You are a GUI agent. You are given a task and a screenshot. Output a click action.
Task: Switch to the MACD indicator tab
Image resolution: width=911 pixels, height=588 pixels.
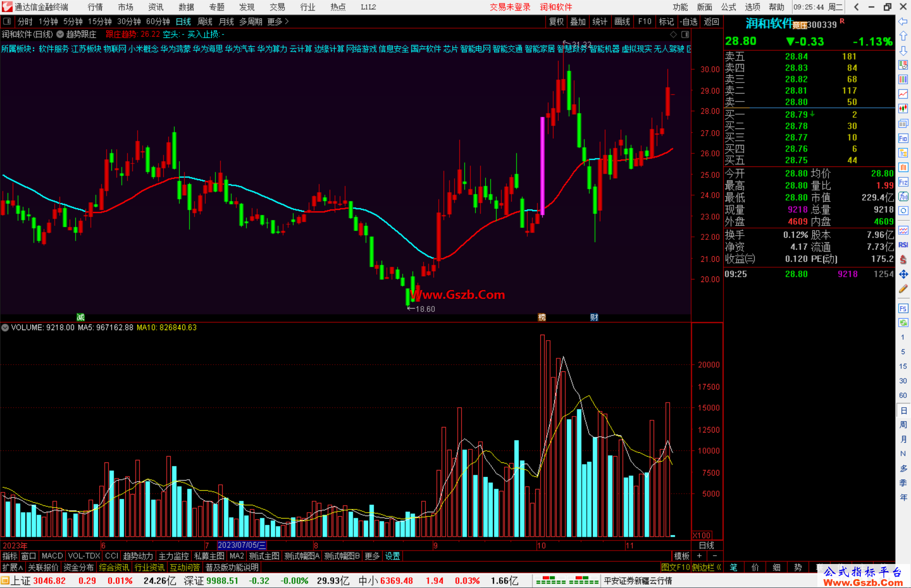52,556
